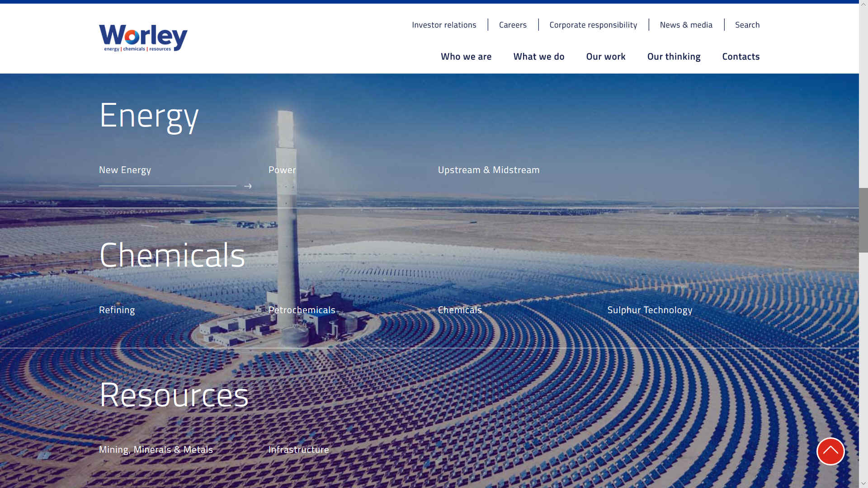Open the Who we are menu
Screen dimensions: 868x488
(466, 56)
